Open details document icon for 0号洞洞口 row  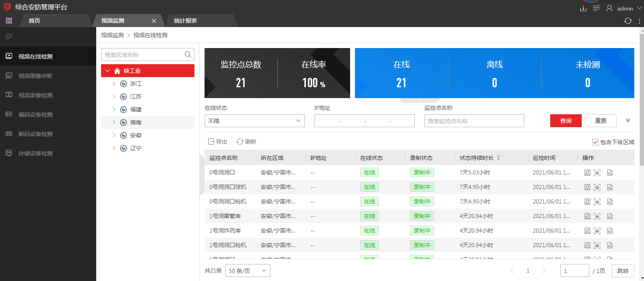click(x=610, y=173)
